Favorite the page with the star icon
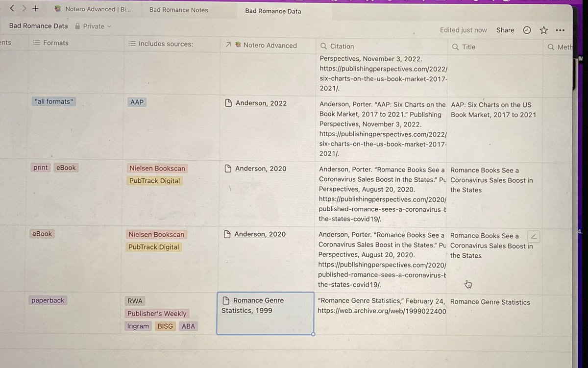 tap(543, 30)
